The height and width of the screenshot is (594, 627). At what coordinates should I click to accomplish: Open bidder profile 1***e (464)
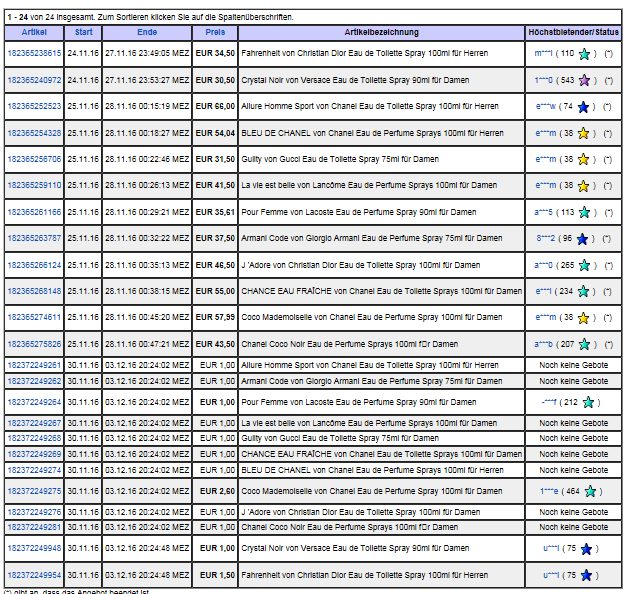549,491
